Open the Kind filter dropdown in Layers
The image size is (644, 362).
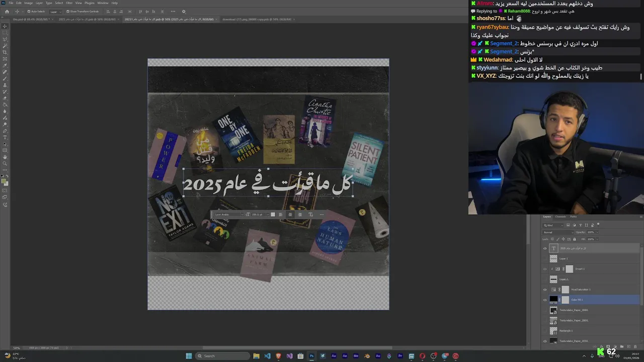click(x=553, y=225)
